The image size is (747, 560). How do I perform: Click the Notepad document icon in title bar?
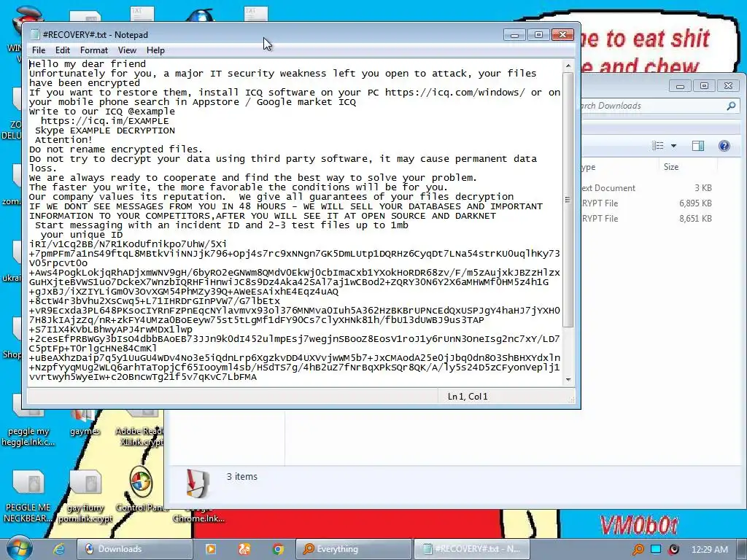click(x=34, y=35)
